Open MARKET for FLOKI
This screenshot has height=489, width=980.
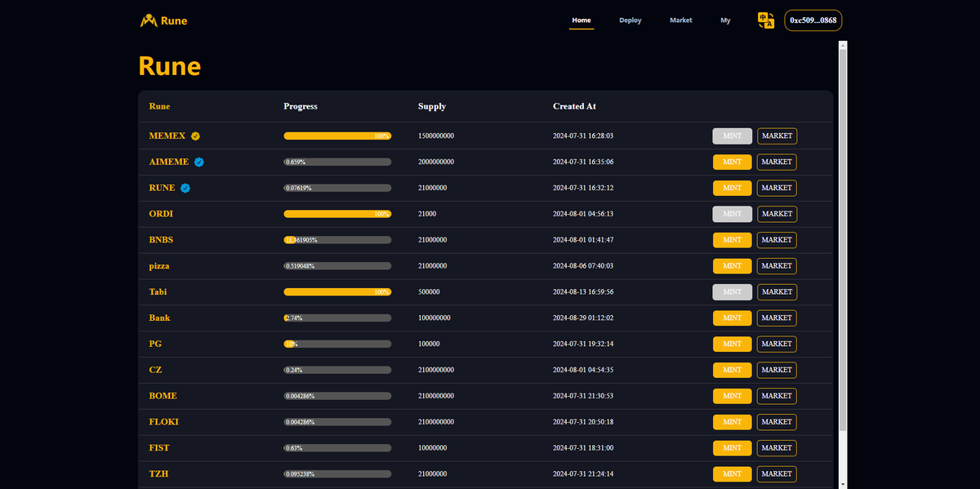click(x=777, y=422)
